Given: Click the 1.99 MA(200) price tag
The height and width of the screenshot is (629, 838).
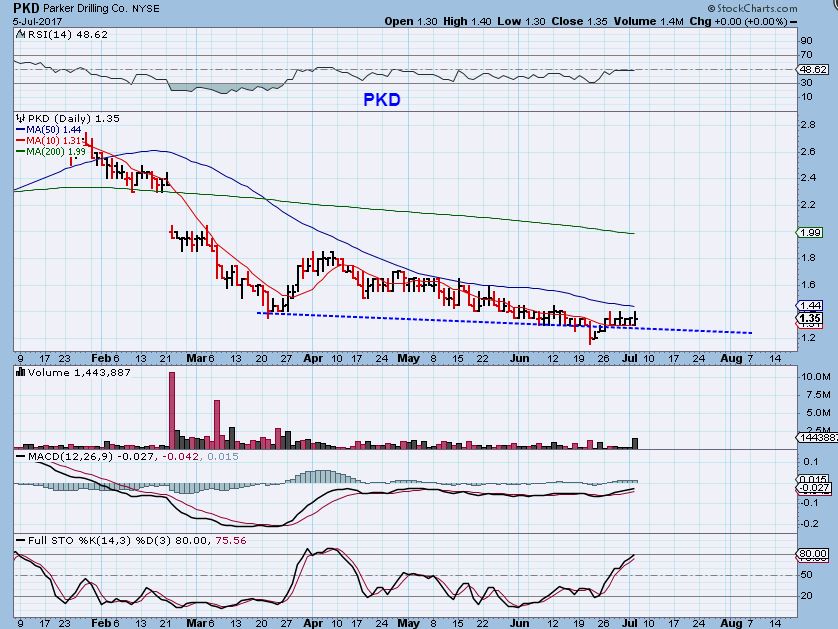Looking at the screenshot, I should click(810, 233).
